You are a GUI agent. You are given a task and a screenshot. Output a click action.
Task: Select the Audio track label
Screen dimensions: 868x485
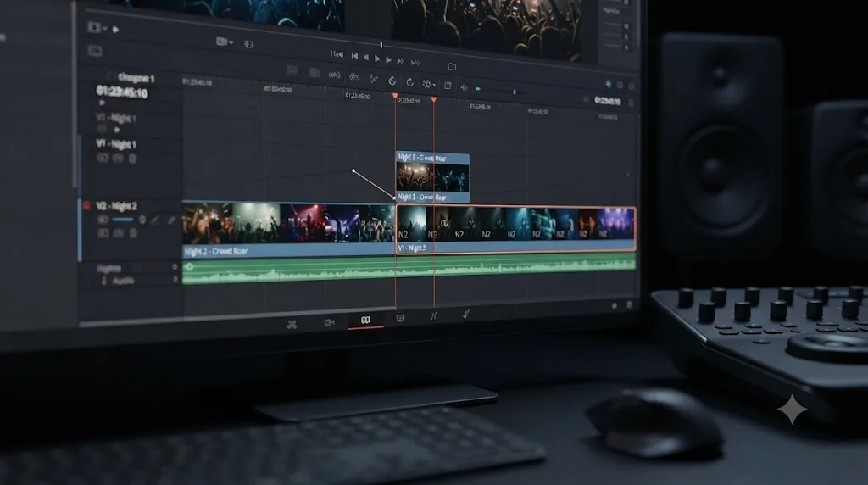124,281
